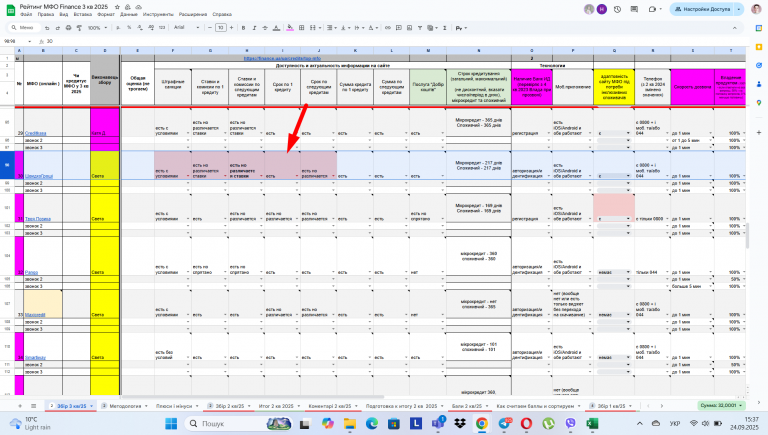
Task: Open the cell borders tool
Action: click(301, 28)
